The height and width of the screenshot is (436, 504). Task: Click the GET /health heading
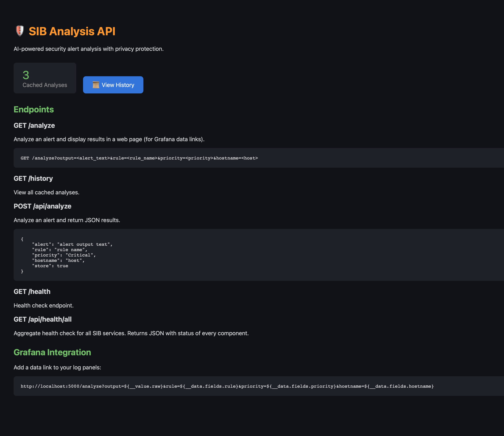[x=32, y=292]
